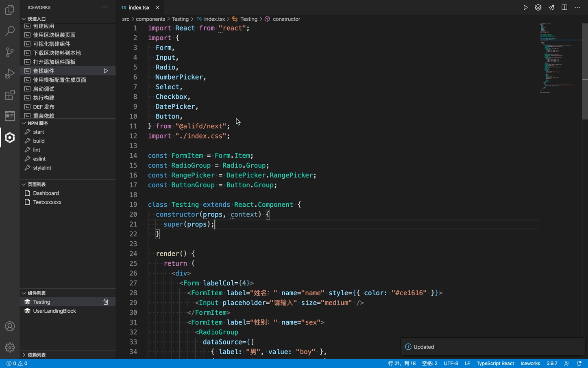Click src in the breadcrumb path
The width and height of the screenshot is (588, 368).
click(126, 19)
